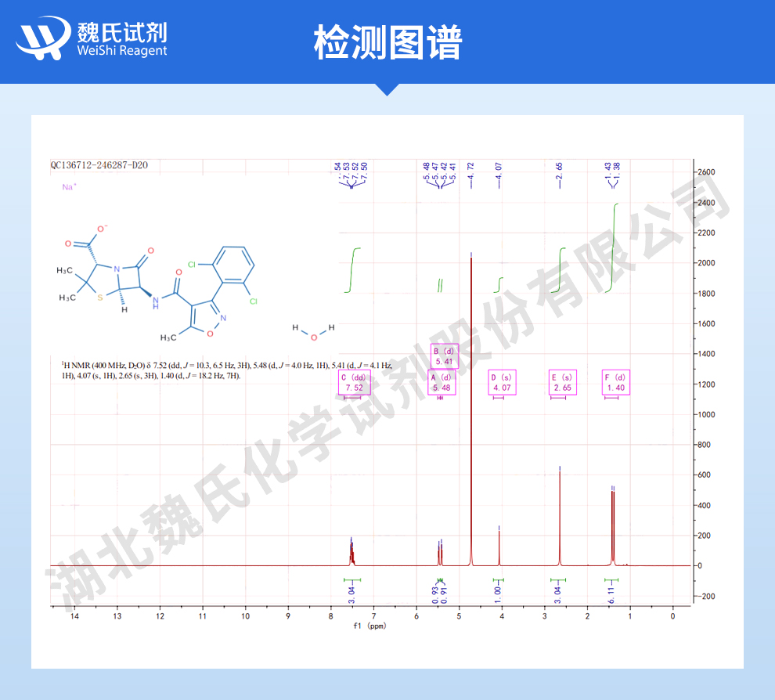Viewport: 775px width, 700px height.
Task: Click the Na+ label in structure
Action: [x=69, y=187]
